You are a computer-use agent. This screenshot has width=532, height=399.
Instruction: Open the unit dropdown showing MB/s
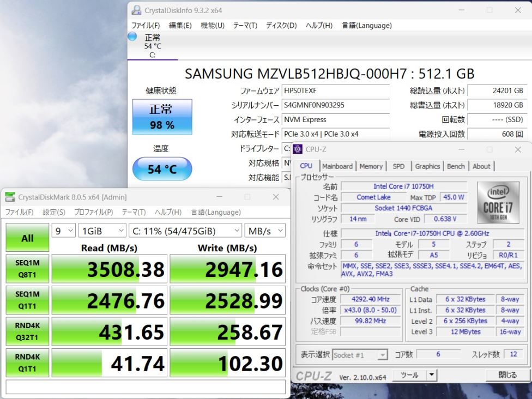(265, 231)
